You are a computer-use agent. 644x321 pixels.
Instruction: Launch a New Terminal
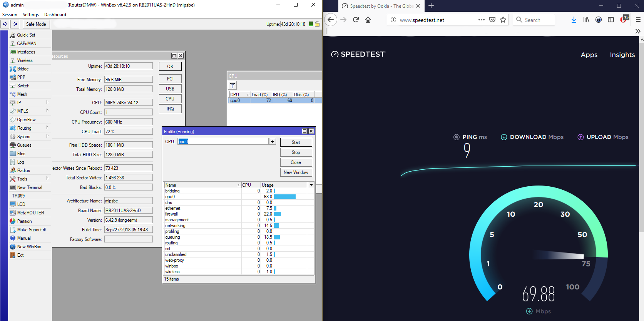(x=30, y=187)
